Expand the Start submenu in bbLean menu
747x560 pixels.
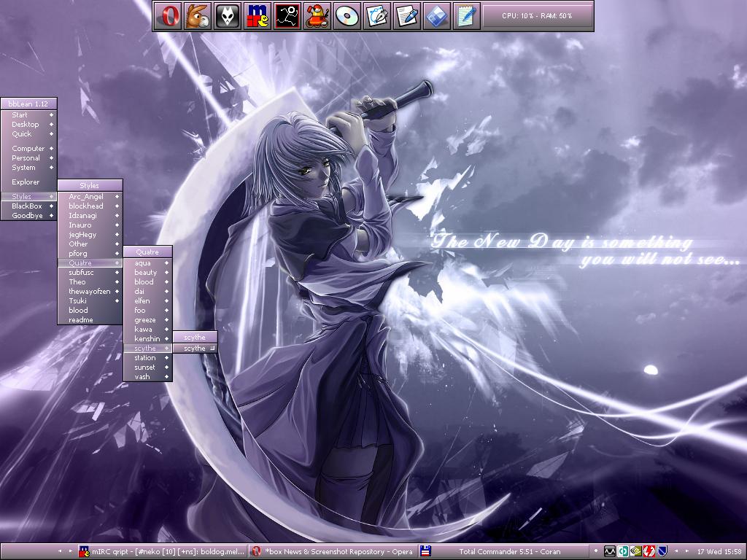28,114
